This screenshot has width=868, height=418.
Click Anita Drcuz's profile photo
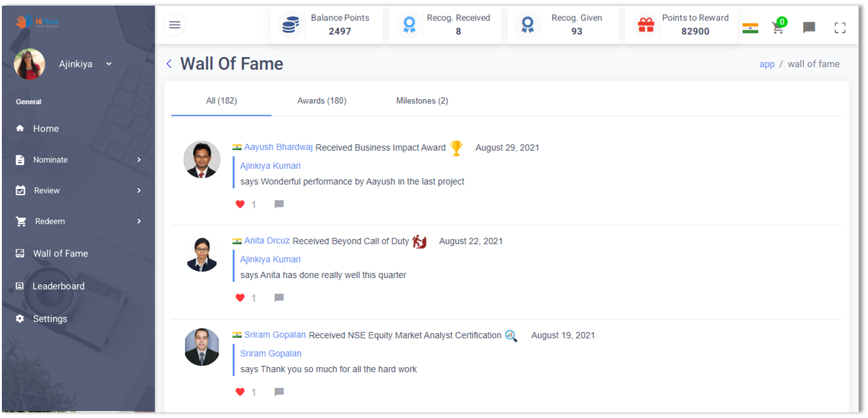[202, 254]
